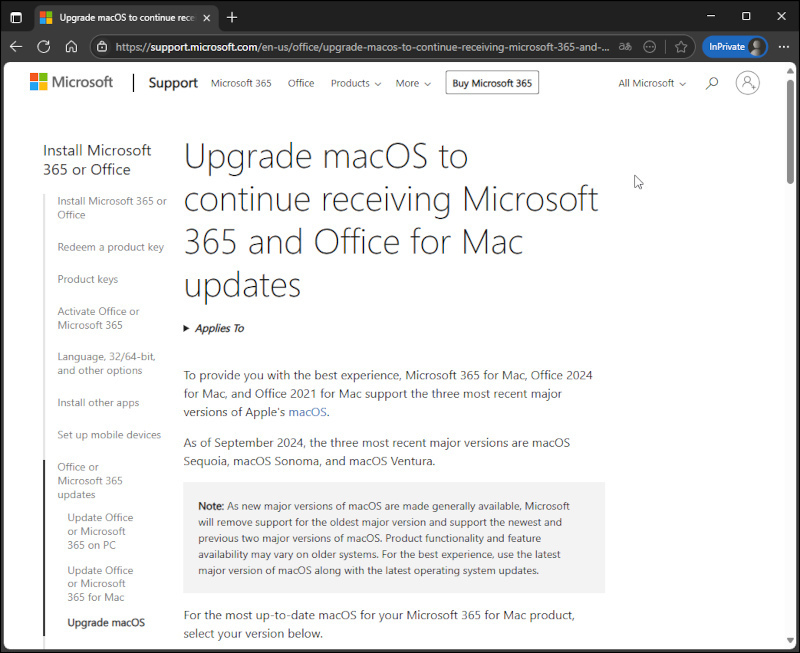Expand the More dropdown menu
The image size is (800, 653).
413,83
